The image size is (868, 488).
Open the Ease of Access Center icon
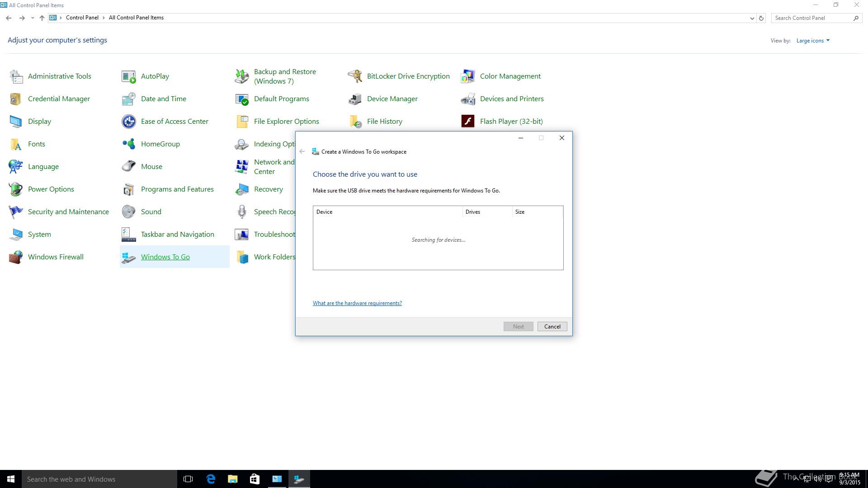tap(129, 122)
